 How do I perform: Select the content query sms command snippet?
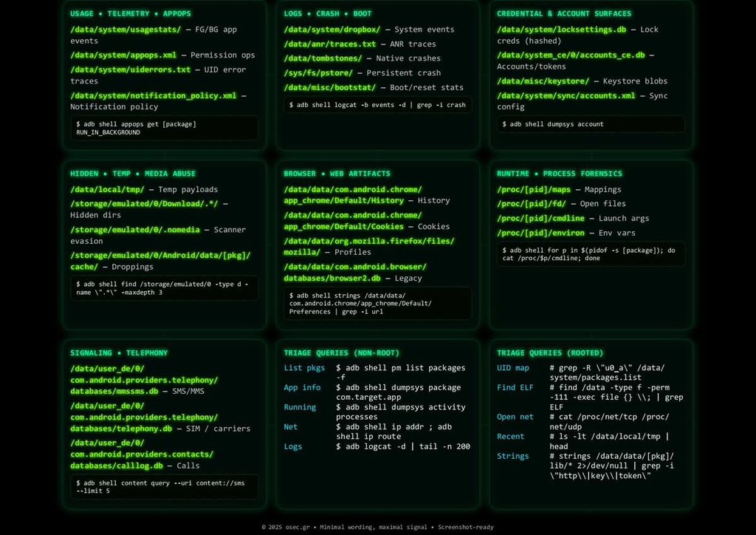164,486
